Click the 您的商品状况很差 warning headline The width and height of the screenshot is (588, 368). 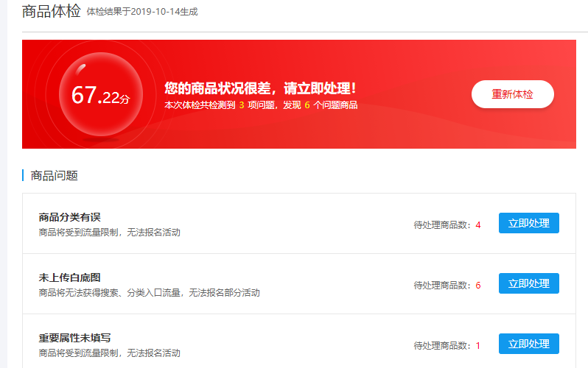(260, 88)
